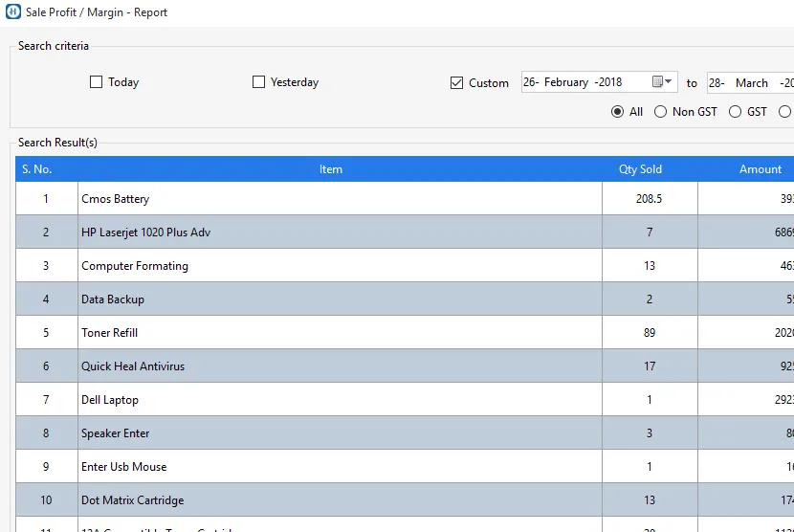Sort by the Qty Sold column header
Screen dimensions: 794x532
640,169
